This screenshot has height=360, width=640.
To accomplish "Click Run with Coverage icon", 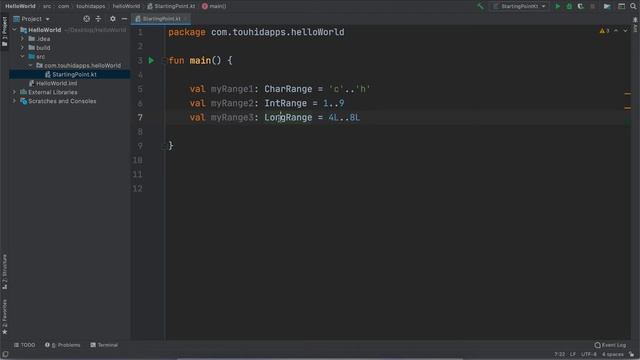I will [580, 6].
